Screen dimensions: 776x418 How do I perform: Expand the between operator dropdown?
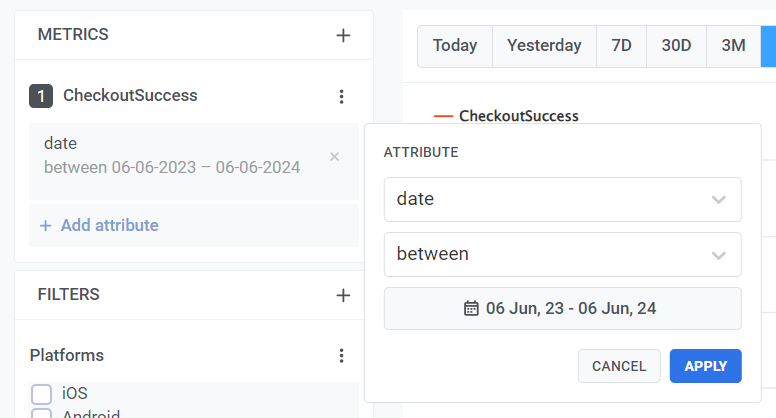pyautogui.click(x=562, y=254)
